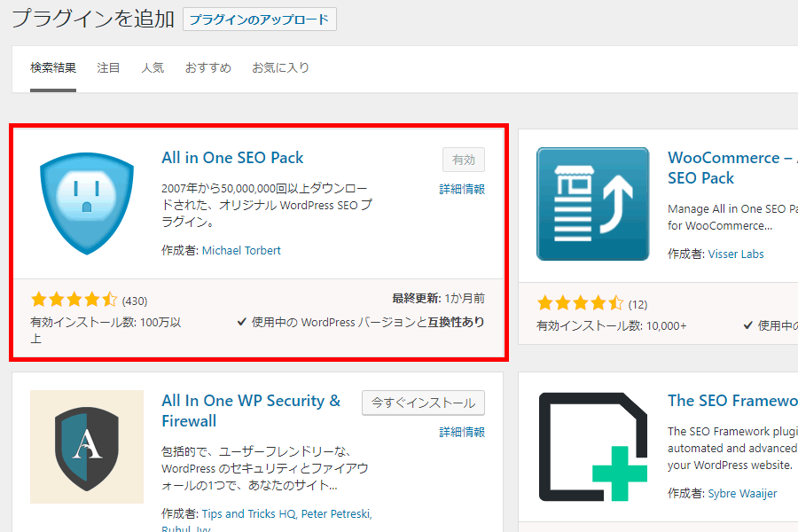Click The SEO Framework plugin icon

coord(592,446)
